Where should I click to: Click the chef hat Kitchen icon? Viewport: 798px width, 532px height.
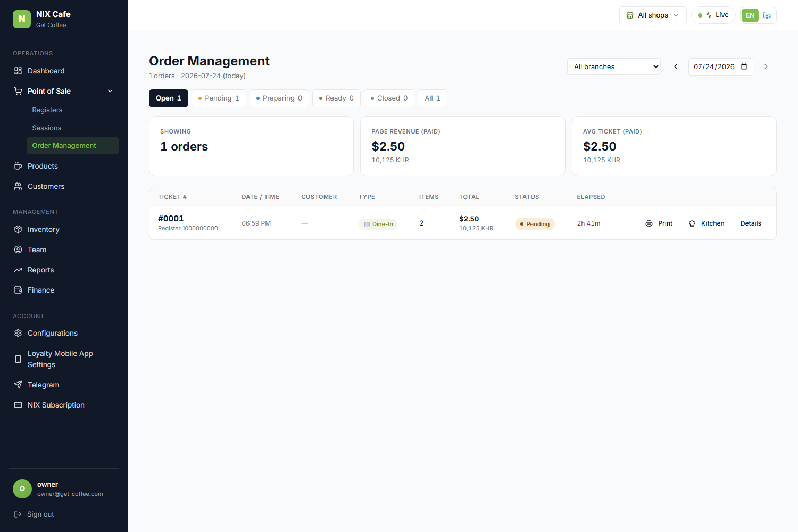pyautogui.click(x=692, y=223)
